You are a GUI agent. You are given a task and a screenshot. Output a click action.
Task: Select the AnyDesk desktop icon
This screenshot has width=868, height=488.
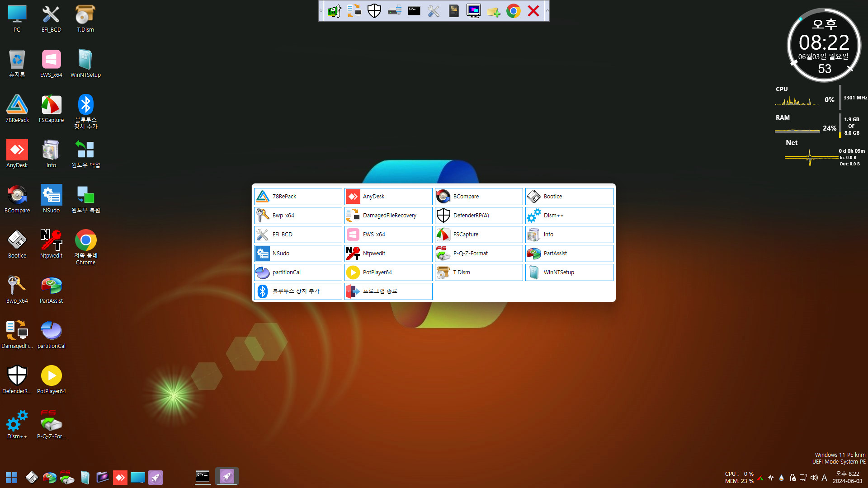click(x=17, y=154)
